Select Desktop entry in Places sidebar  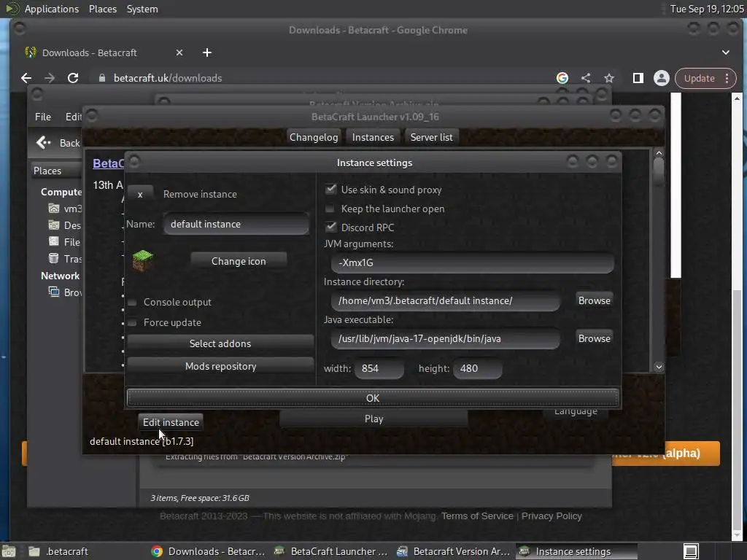(65, 225)
